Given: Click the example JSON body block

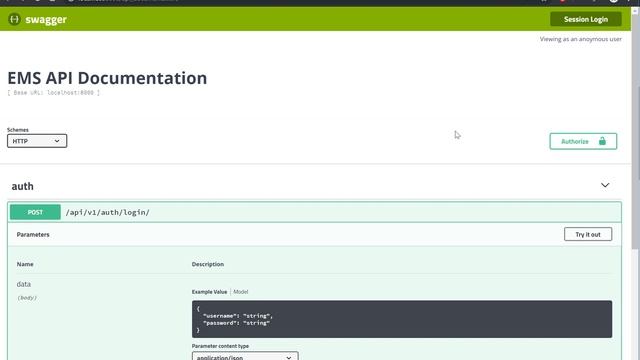Looking at the screenshot, I should [402, 319].
